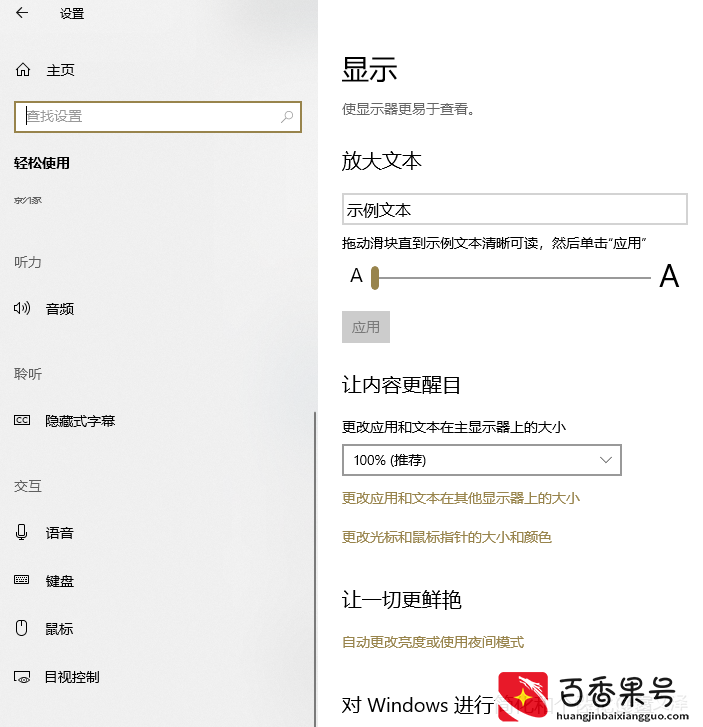
Task: Click the sidebar vertical scrollbar
Action: pos(315,569)
